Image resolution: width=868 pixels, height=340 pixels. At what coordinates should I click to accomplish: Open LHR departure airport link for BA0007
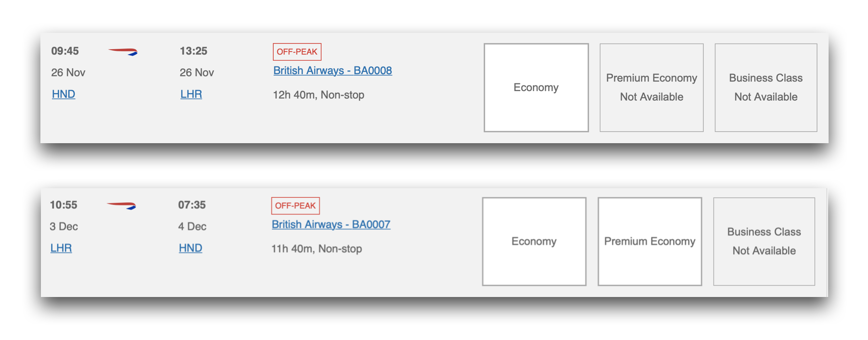pos(61,248)
